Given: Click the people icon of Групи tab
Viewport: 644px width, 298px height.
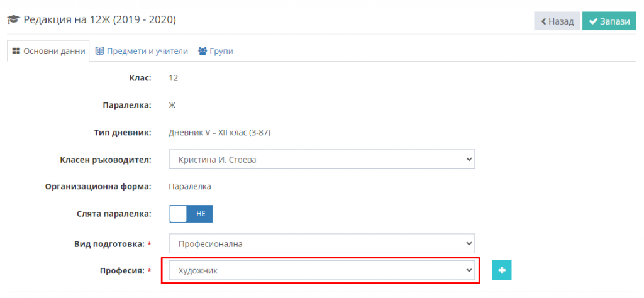Looking at the screenshot, I should pos(203,52).
